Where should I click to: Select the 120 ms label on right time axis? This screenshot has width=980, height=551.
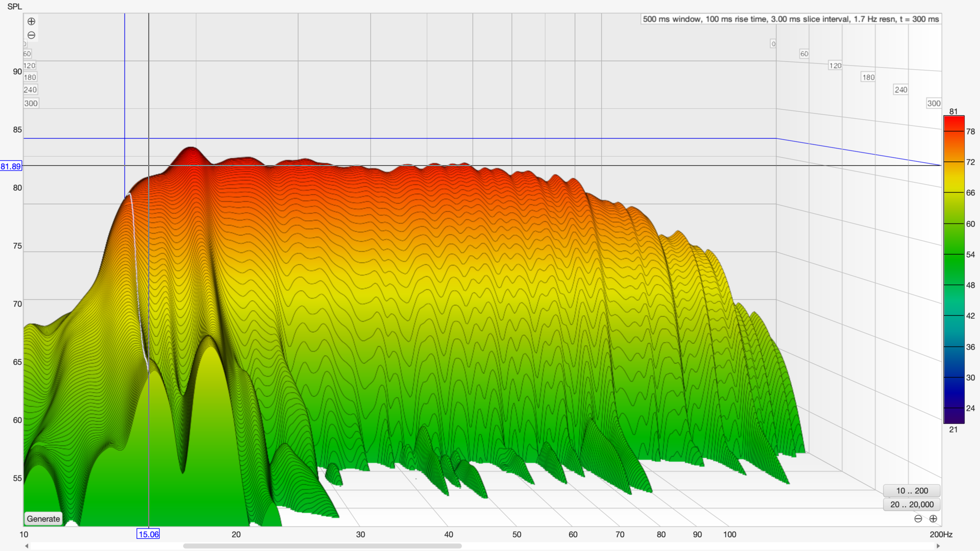point(835,66)
